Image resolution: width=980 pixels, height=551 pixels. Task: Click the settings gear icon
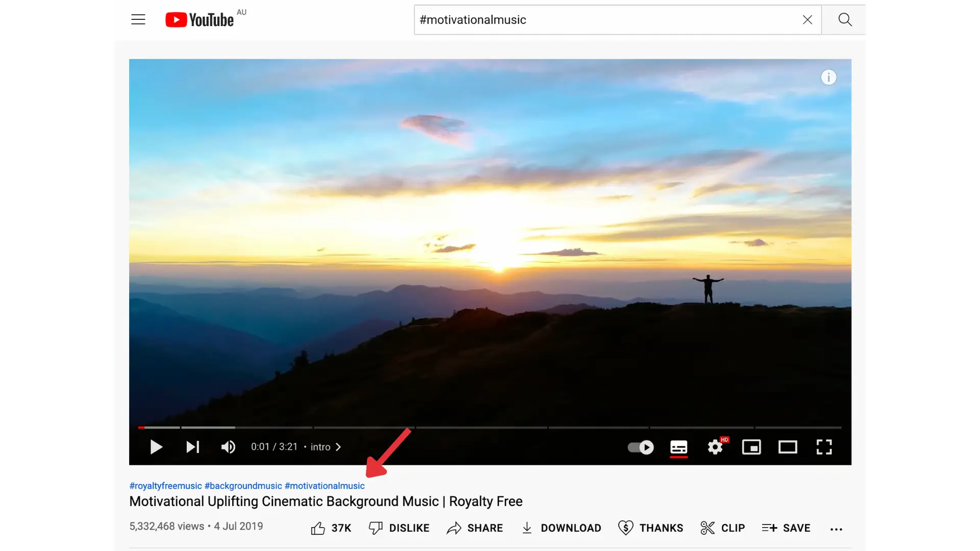[715, 446]
